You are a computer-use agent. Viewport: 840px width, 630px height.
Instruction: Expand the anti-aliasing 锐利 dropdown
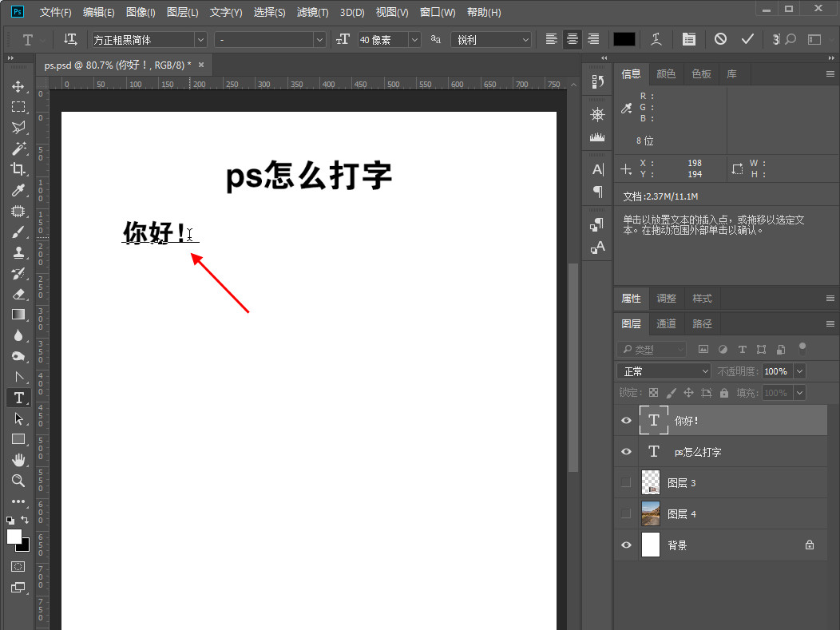491,40
